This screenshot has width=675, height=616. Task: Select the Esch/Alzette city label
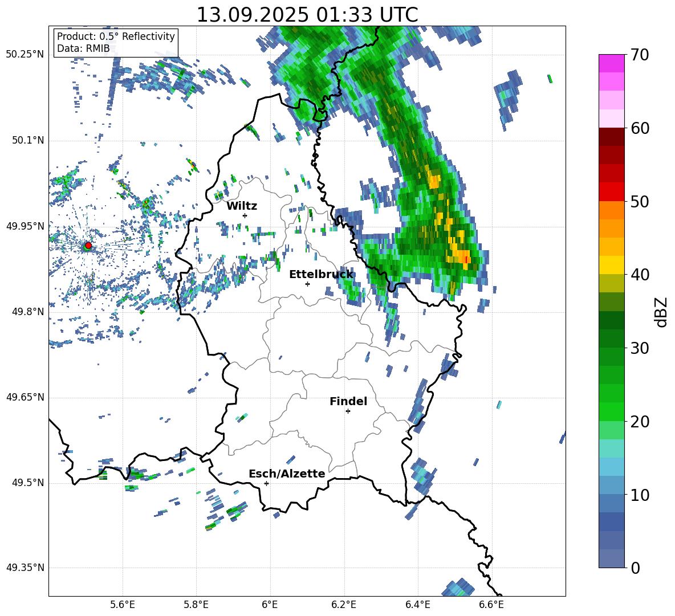287,474
